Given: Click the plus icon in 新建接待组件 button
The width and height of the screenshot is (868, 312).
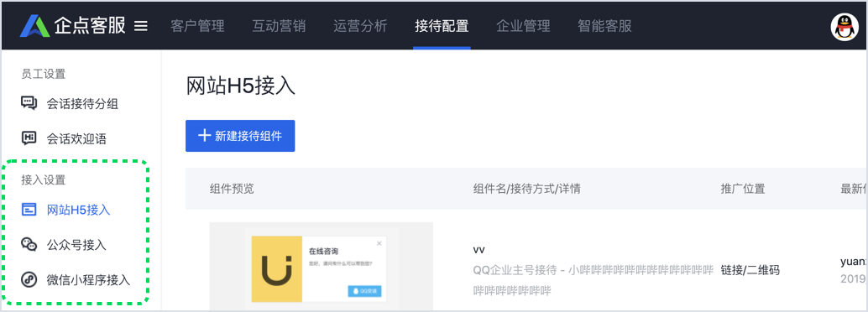Looking at the screenshot, I should [204, 136].
